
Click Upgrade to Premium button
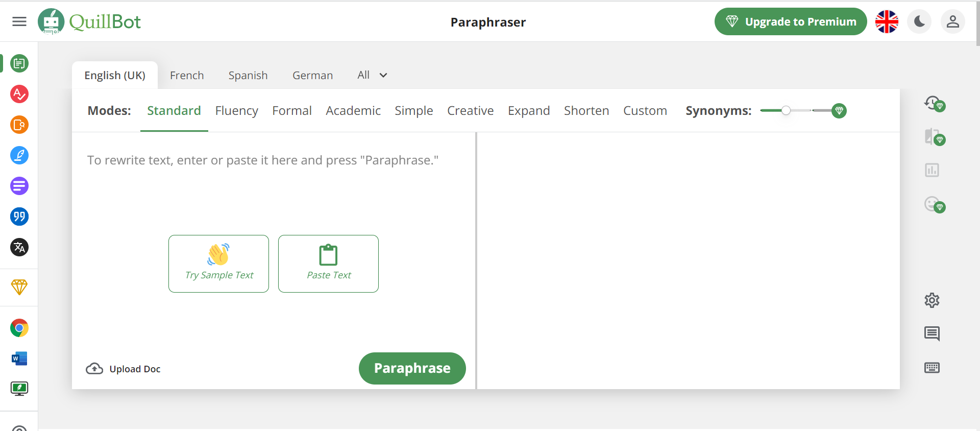pos(790,22)
